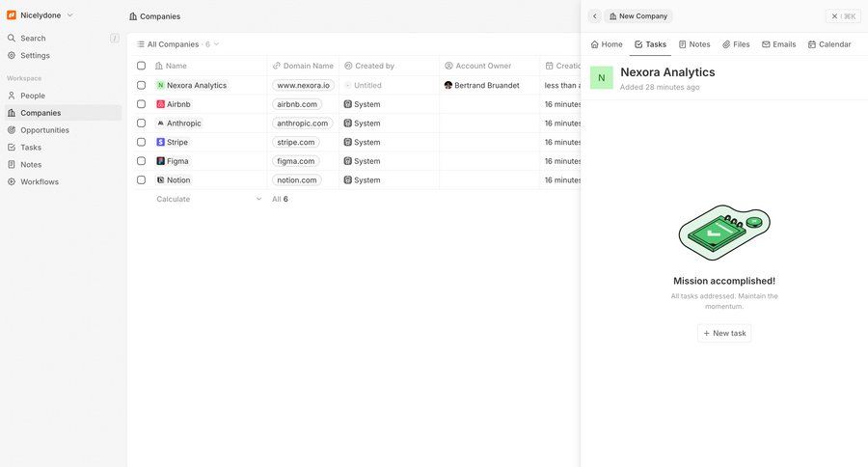
Task: Open the anthropic.com domain link
Action: click(x=302, y=123)
